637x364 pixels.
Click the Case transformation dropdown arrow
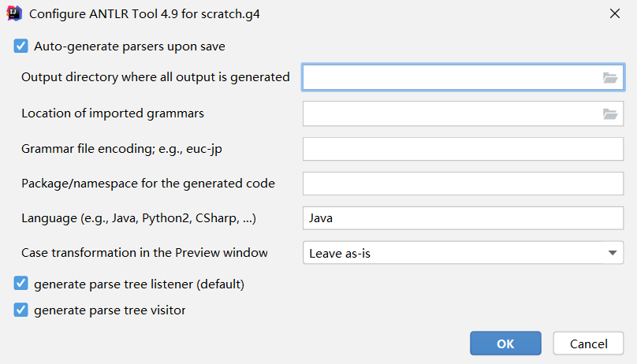click(x=612, y=253)
